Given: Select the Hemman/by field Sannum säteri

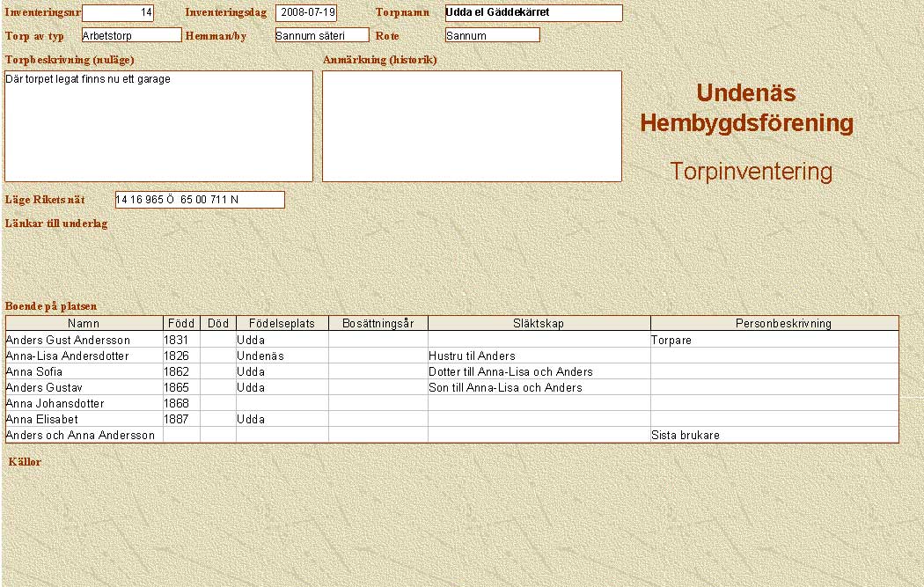Looking at the screenshot, I should coord(321,35).
